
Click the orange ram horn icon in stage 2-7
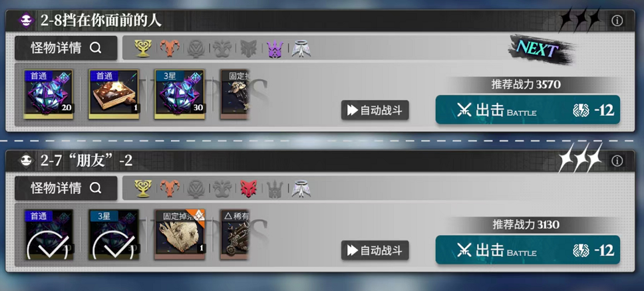(169, 189)
